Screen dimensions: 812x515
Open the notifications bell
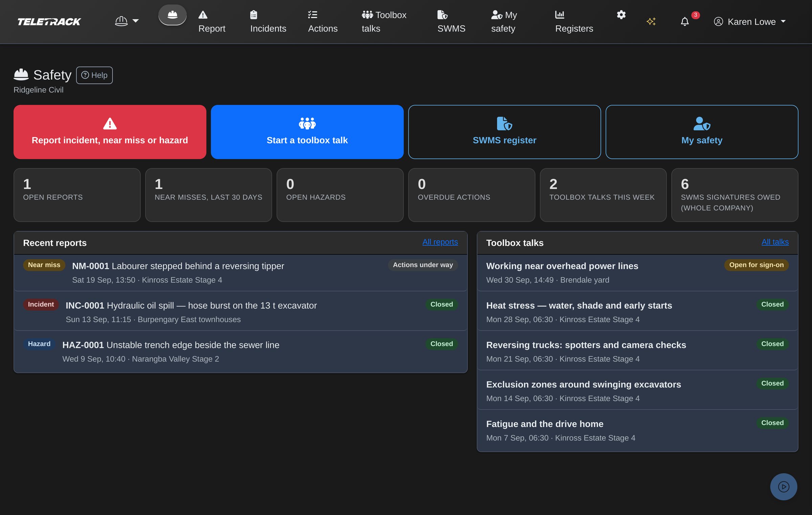tap(685, 22)
